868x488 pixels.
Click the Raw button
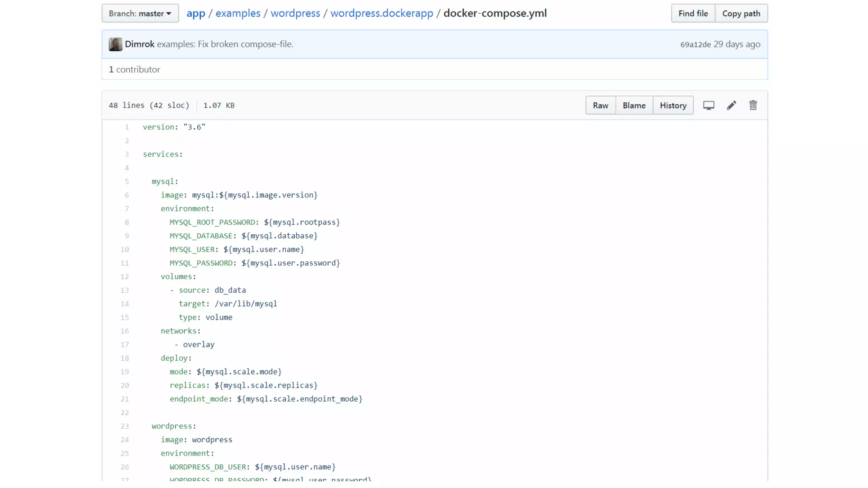point(600,105)
